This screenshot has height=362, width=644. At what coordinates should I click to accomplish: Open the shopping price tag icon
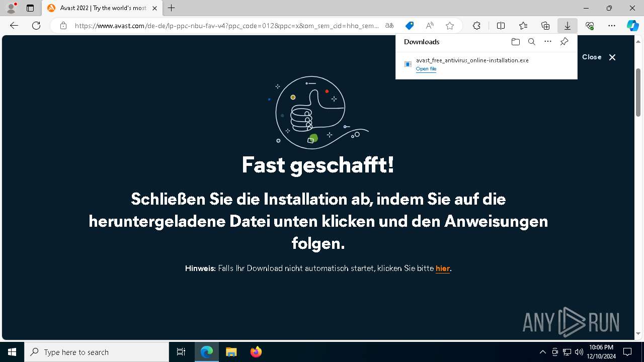pos(410,26)
